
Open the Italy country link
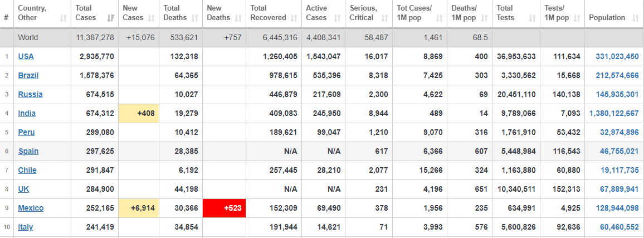[26, 227]
